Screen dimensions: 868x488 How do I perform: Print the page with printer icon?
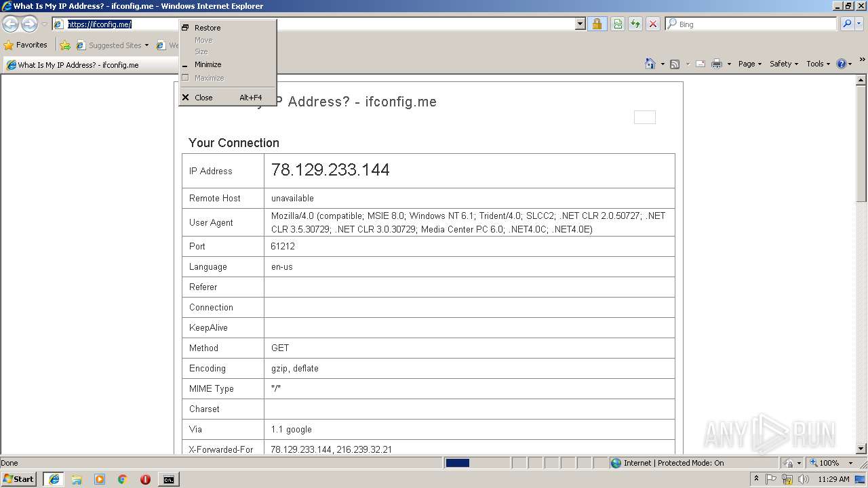716,64
